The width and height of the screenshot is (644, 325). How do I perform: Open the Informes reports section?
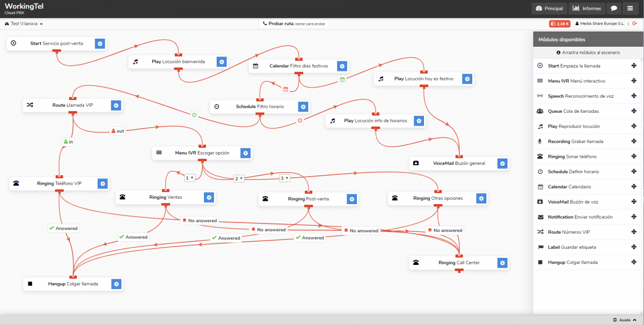(586, 9)
